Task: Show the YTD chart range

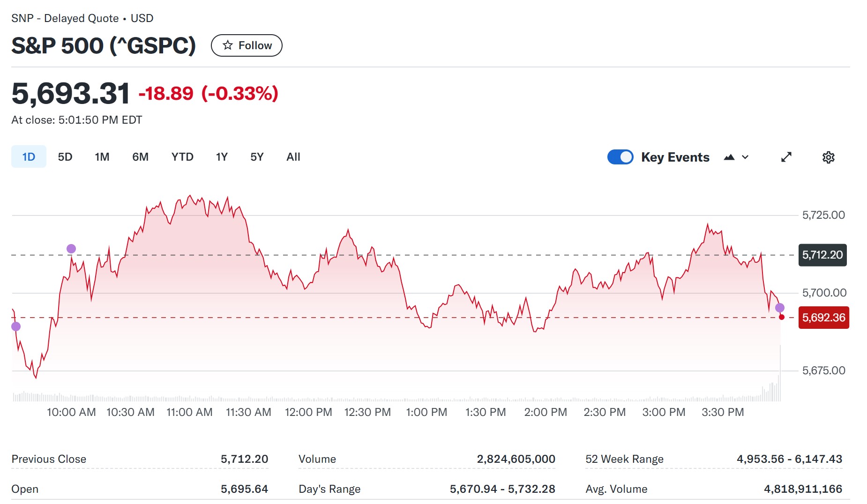Action: coord(182,157)
